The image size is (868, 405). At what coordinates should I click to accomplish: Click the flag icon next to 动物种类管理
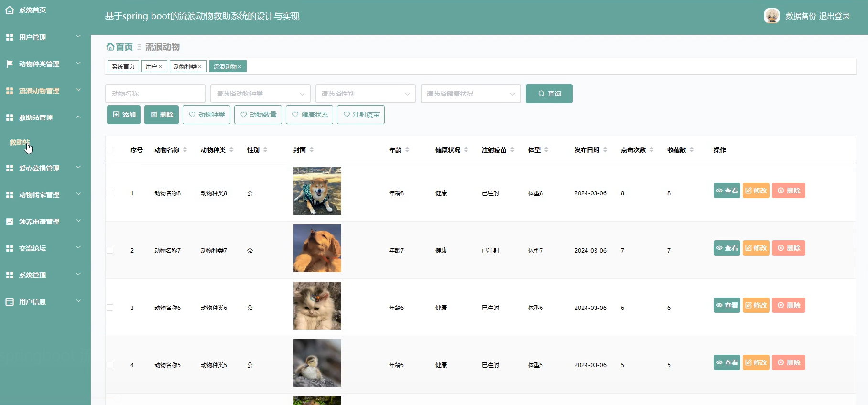tap(10, 64)
